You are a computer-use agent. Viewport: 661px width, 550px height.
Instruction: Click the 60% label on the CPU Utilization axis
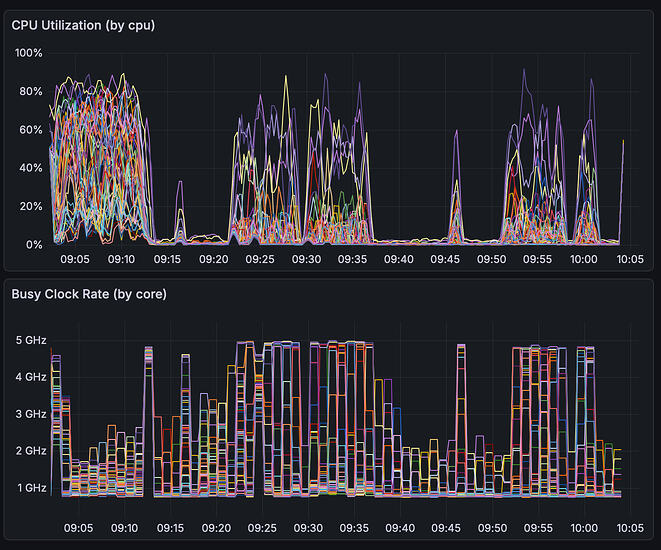31,129
